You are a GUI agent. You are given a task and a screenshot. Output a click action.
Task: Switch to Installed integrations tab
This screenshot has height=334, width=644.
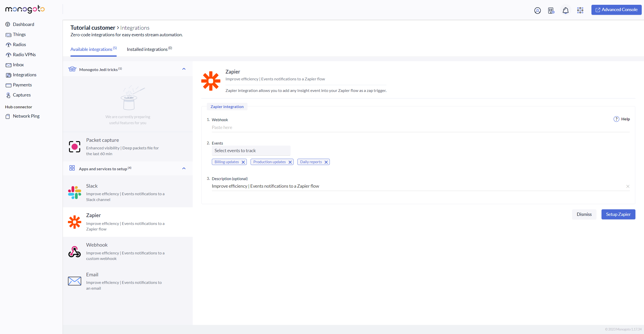(x=149, y=49)
